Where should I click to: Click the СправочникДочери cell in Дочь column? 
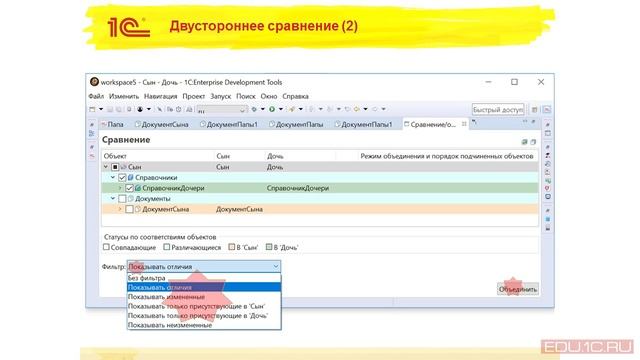pyautogui.click(x=298, y=188)
